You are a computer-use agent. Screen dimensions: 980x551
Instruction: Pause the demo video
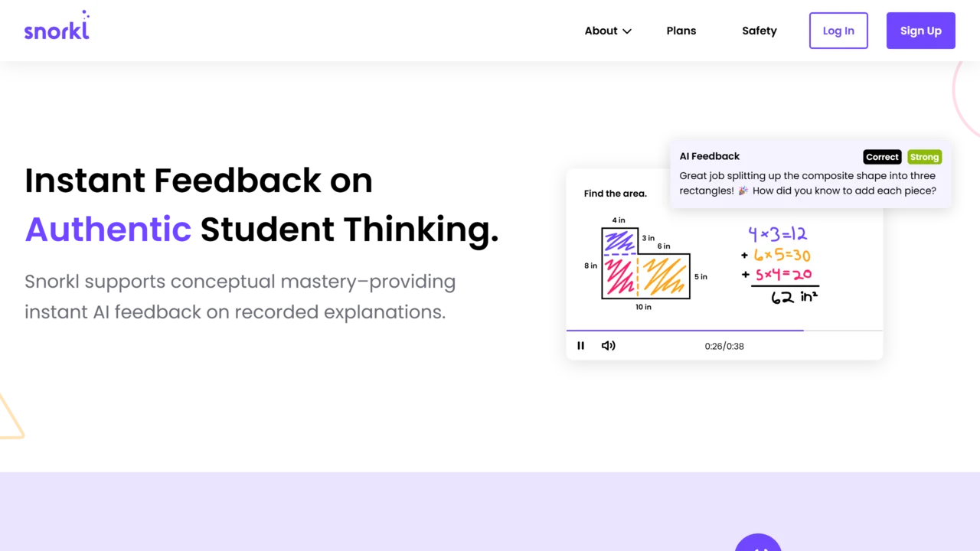(580, 346)
